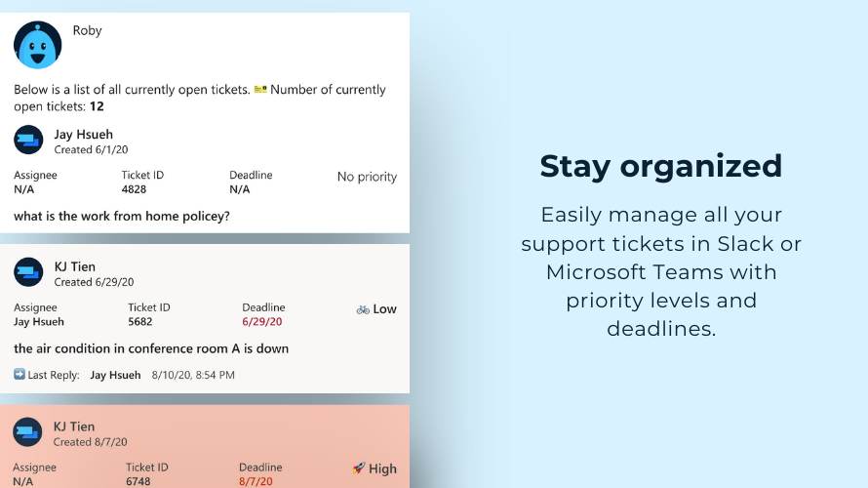Click the Roby bot avatar
The height and width of the screenshot is (488, 868).
click(38, 45)
